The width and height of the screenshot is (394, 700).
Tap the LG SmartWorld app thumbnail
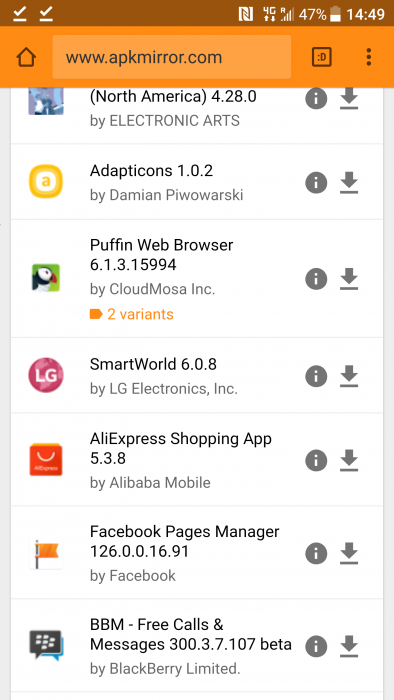[x=46, y=375]
